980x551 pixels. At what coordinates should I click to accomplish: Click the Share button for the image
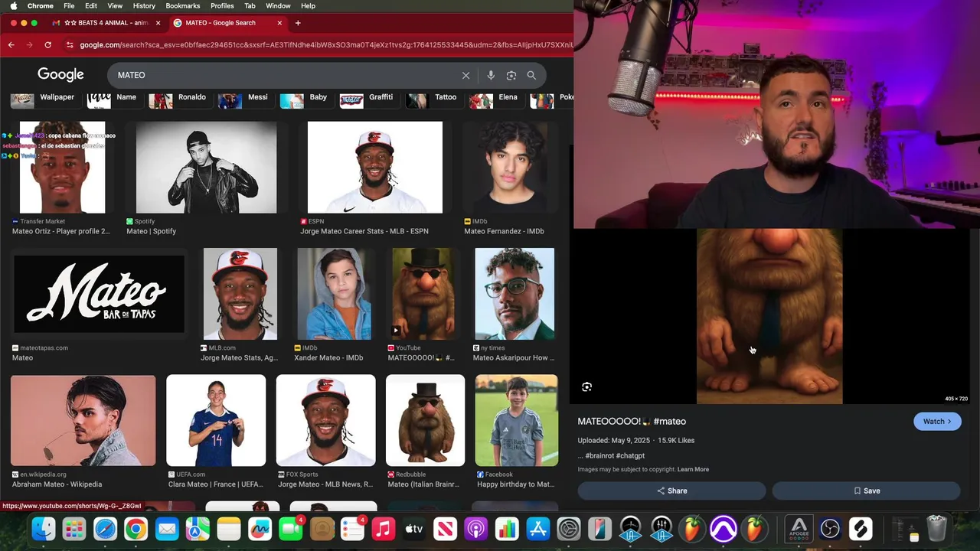[x=671, y=491]
